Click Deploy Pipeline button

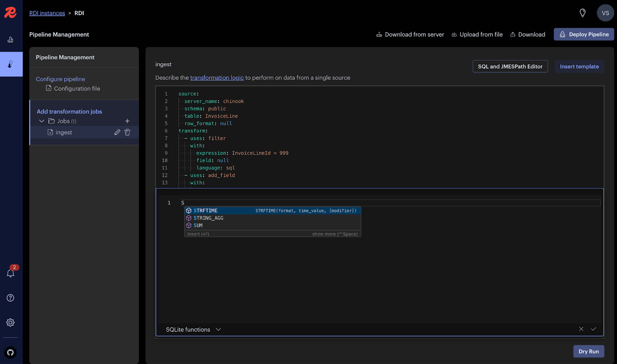(584, 34)
